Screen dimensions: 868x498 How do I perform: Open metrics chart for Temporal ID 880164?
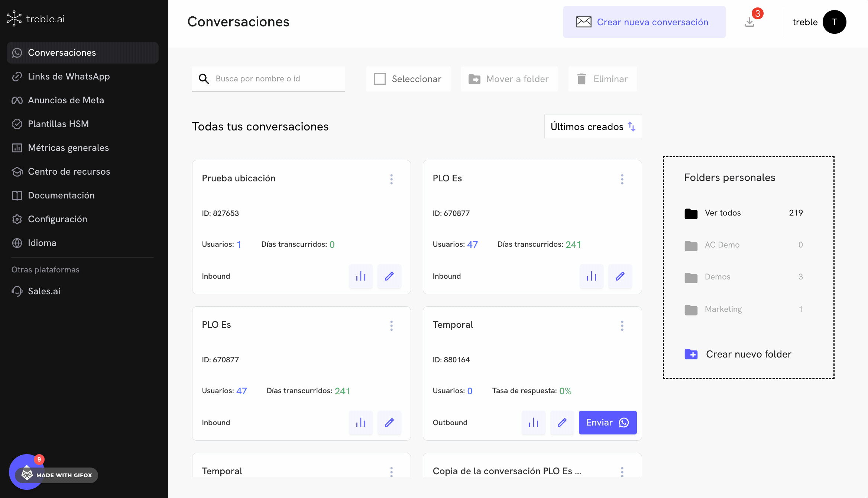click(x=533, y=423)
